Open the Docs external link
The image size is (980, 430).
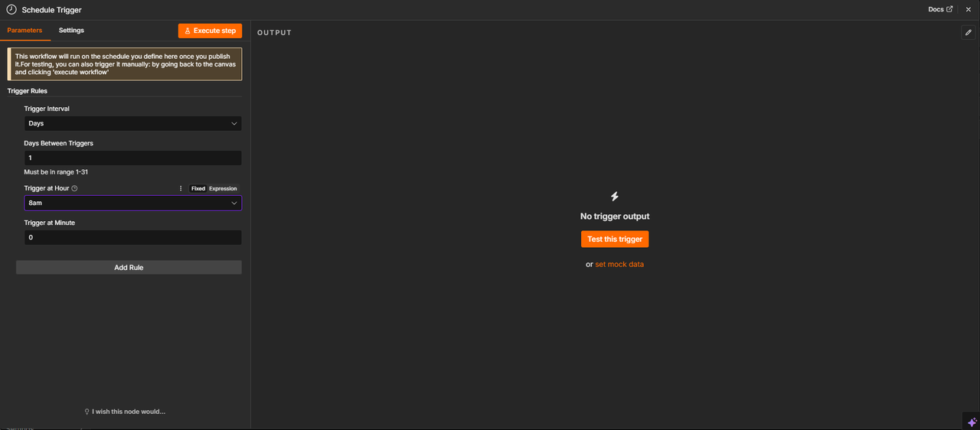click(940, 9)
